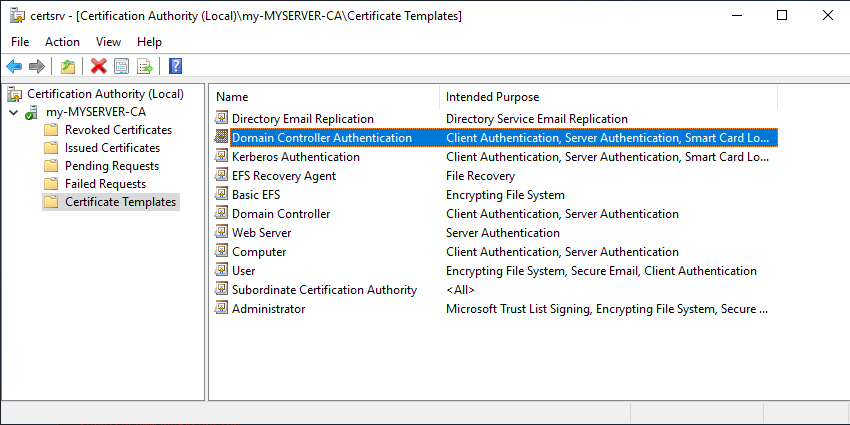Click the my-MYSERVER-CA server icon

click(x=31, y=112)
